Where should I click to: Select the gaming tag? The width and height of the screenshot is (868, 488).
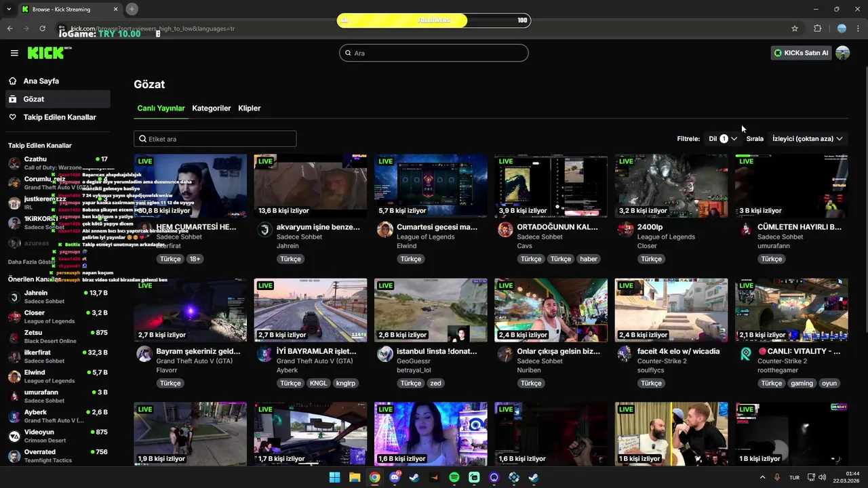click(802, 383)
